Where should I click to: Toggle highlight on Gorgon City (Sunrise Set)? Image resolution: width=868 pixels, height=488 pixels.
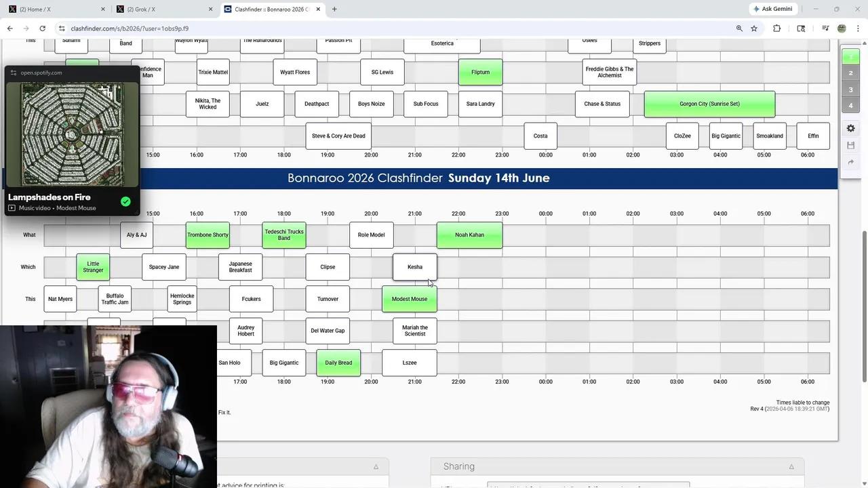709,104
